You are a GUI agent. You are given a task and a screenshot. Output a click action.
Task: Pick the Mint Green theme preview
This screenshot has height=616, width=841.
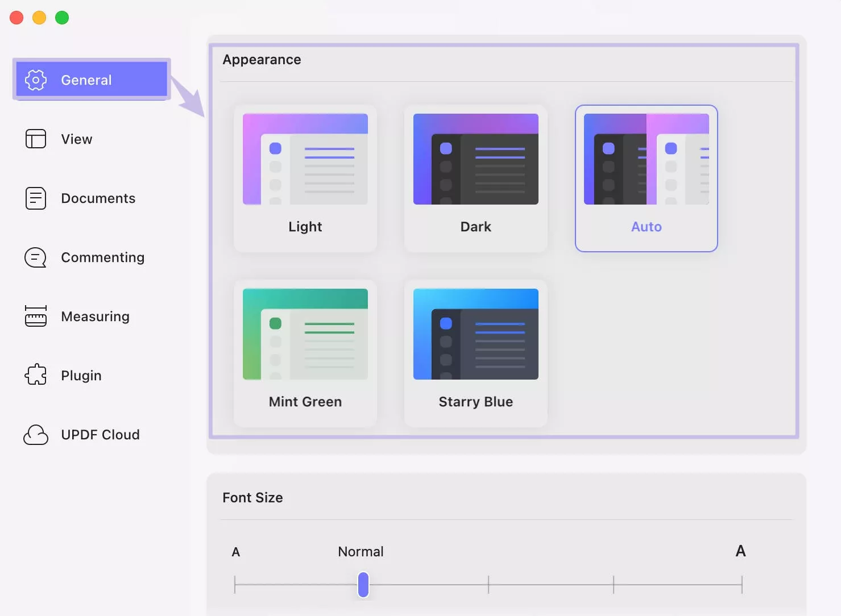[305, 334]
